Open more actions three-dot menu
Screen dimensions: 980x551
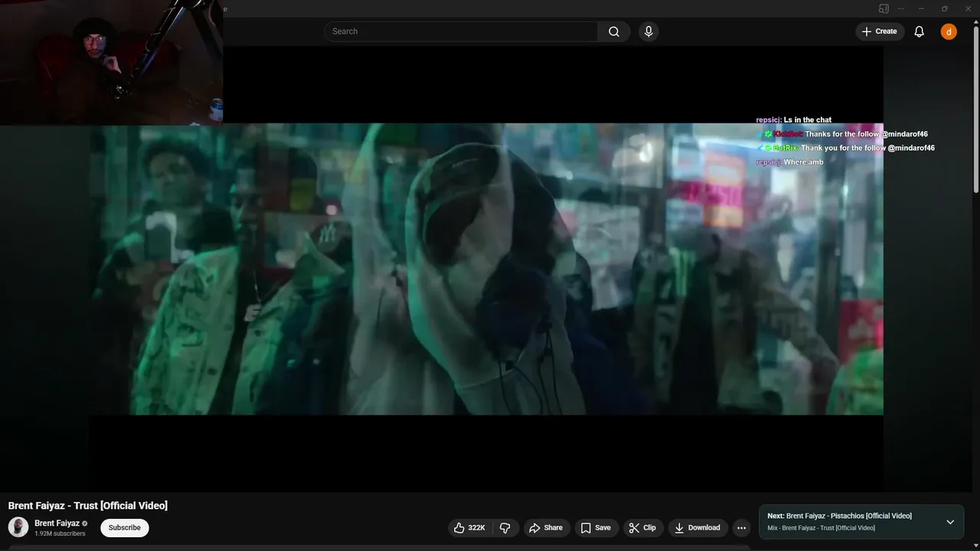[741, 527]
